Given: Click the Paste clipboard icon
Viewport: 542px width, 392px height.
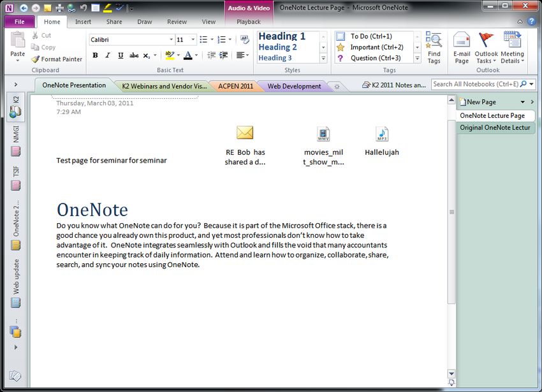Looking at the screenshot, I should (x=18, y=40).
